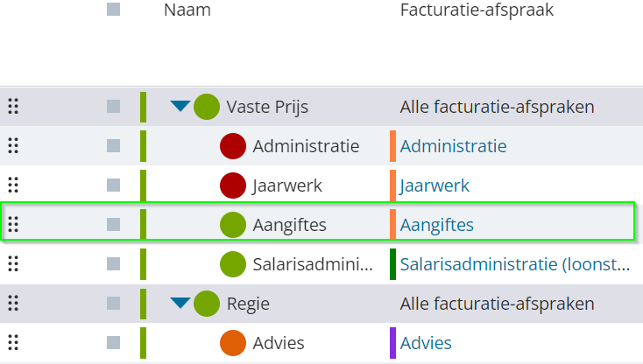This screenshot has height=364, width=643.
Task: Tick the select-all checkbox next to Naam
Action: [114, 10]
